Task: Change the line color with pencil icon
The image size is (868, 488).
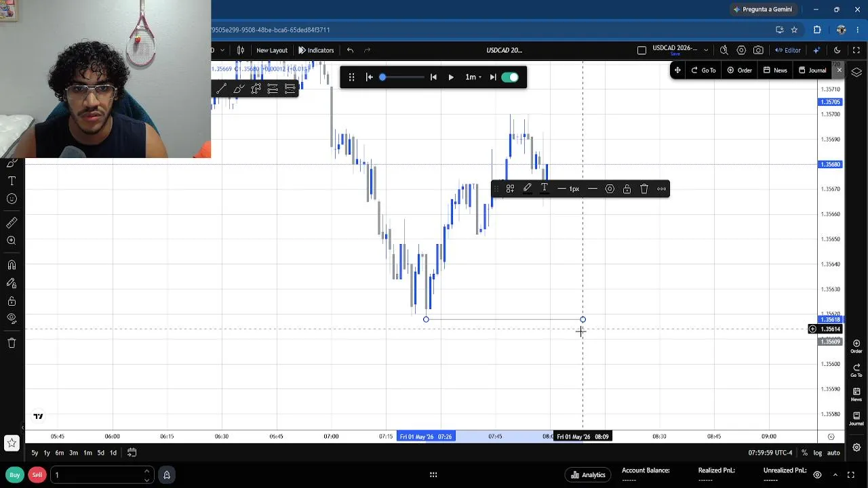Action: (527, 189)
